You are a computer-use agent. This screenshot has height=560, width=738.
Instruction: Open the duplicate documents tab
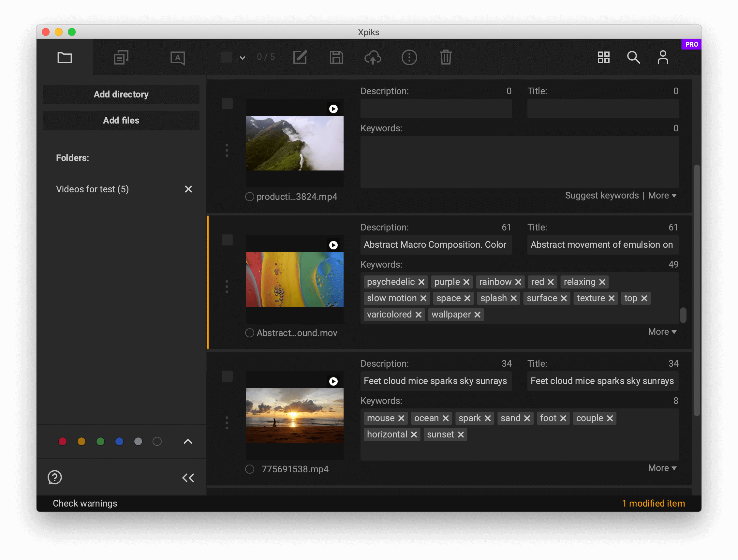[x=121, y=57]
